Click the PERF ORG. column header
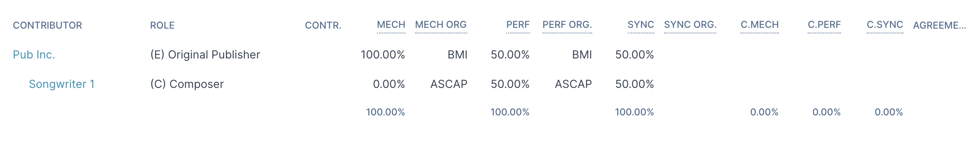980x144 pixels. tap(567, 25)
